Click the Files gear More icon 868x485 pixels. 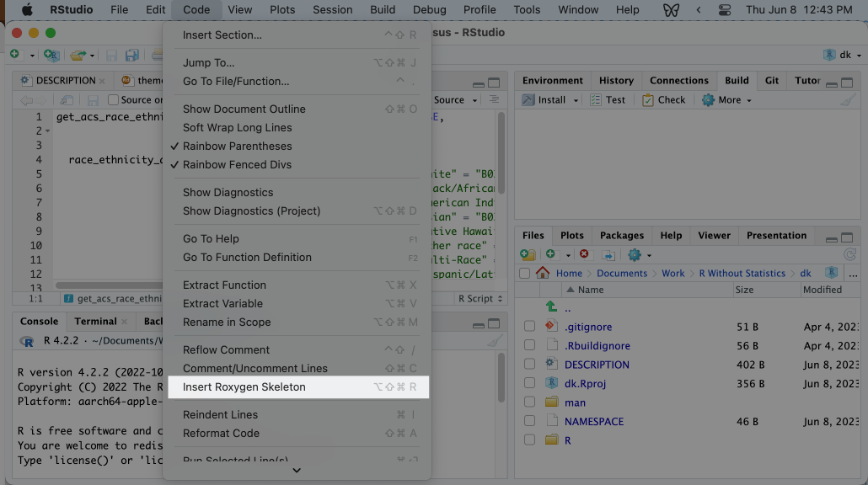click(x=635, y=254)
